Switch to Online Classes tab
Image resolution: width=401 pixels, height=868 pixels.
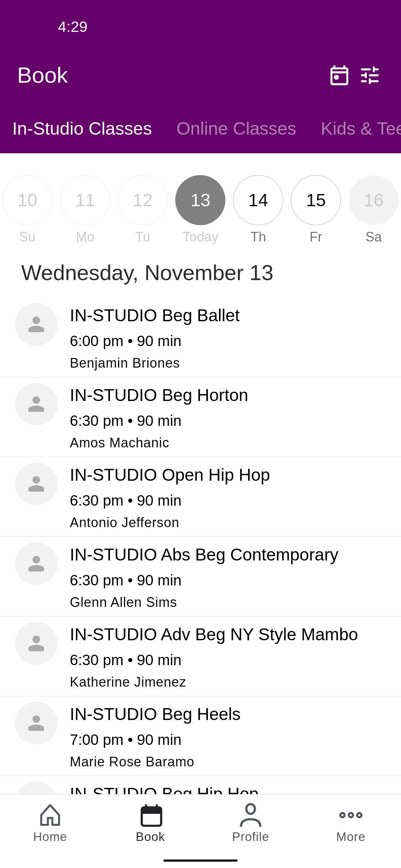(x=236, y=129)
